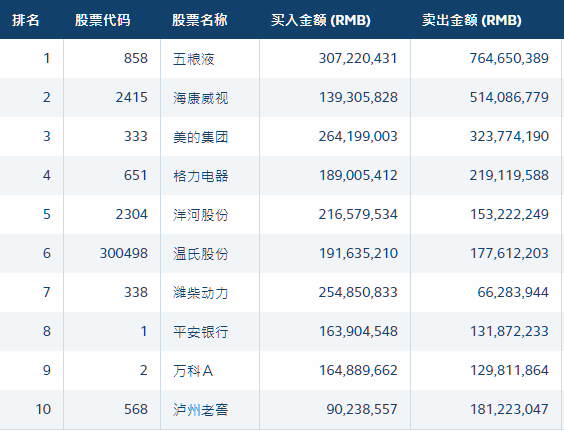Click buy amount 139,305,828
This screenshot has height=431, width=564.
pyautogui.click(x=358, y=97)
